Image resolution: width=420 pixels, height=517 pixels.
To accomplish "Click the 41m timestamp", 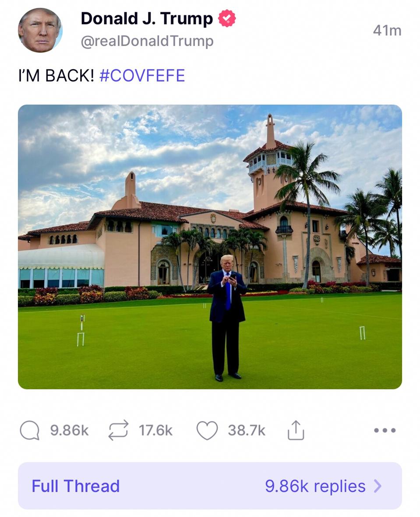I will coord(387,30).
